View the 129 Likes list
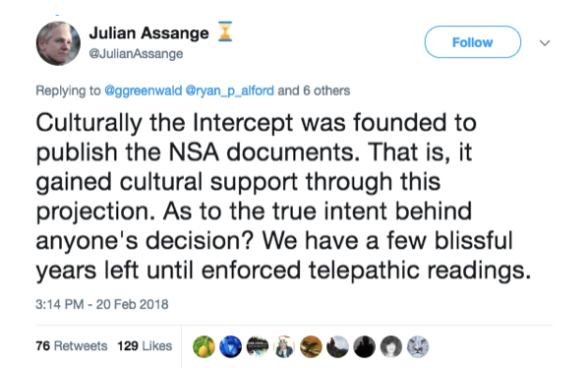The image size is (588, 368). (x=145, y=345)
